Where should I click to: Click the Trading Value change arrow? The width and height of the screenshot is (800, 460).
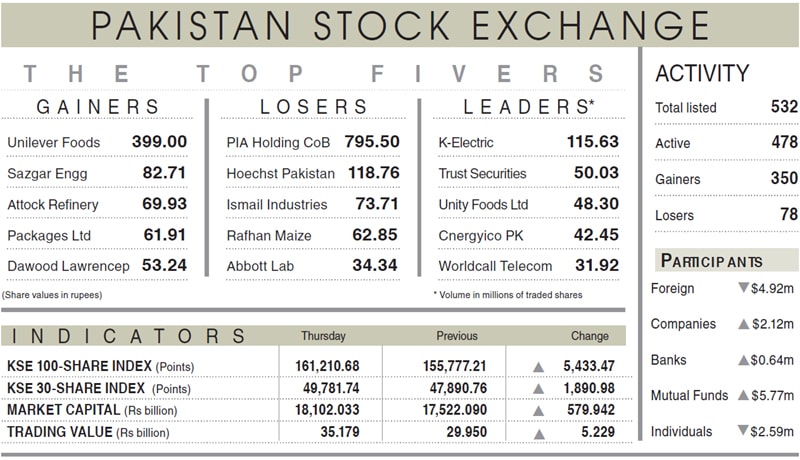[x=539, y=434]
